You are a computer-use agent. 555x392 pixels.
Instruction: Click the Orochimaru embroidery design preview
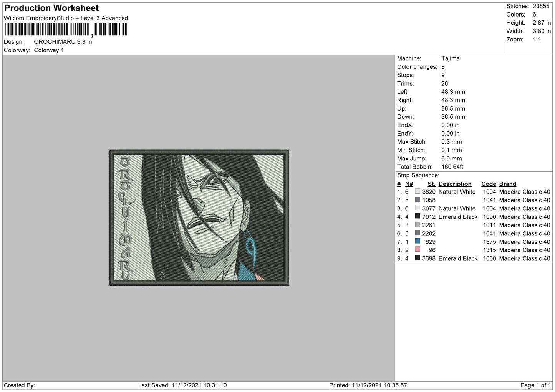point(199,218)
